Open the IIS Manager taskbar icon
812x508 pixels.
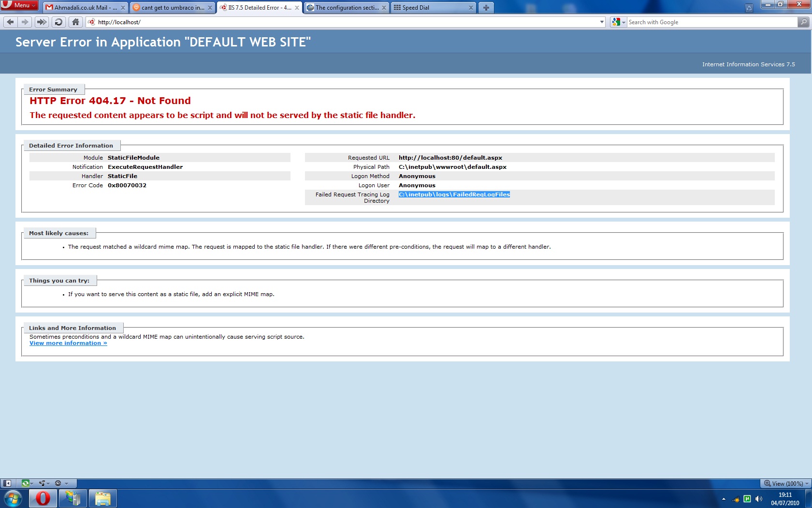(73, 498)
